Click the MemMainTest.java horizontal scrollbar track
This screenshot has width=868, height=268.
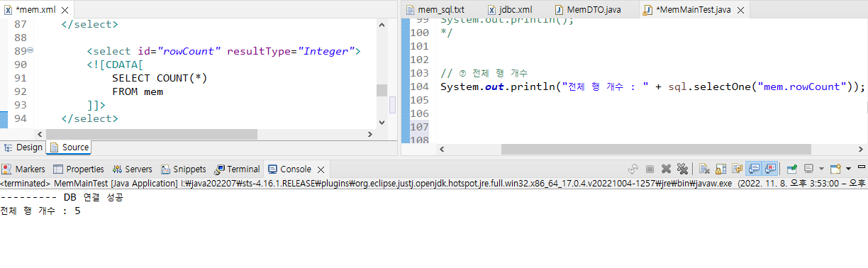tap(652, 149)
